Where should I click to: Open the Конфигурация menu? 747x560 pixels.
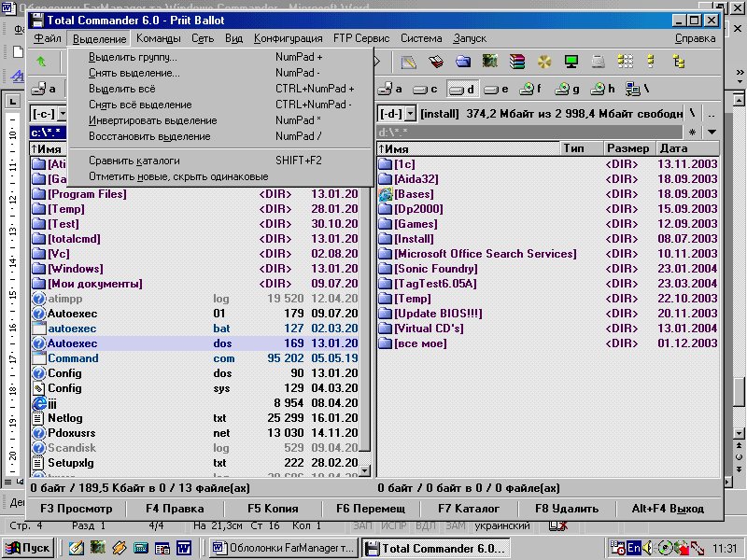(x=289, y=38)
